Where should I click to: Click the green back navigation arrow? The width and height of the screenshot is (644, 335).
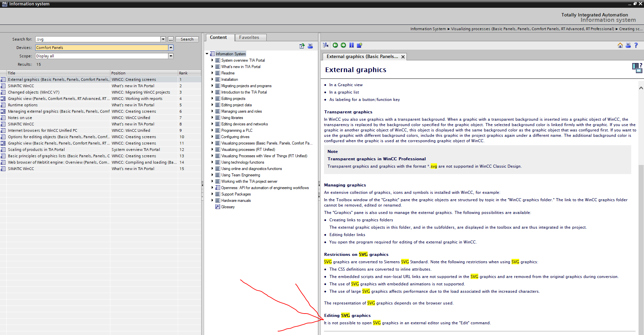coord(335,45)
